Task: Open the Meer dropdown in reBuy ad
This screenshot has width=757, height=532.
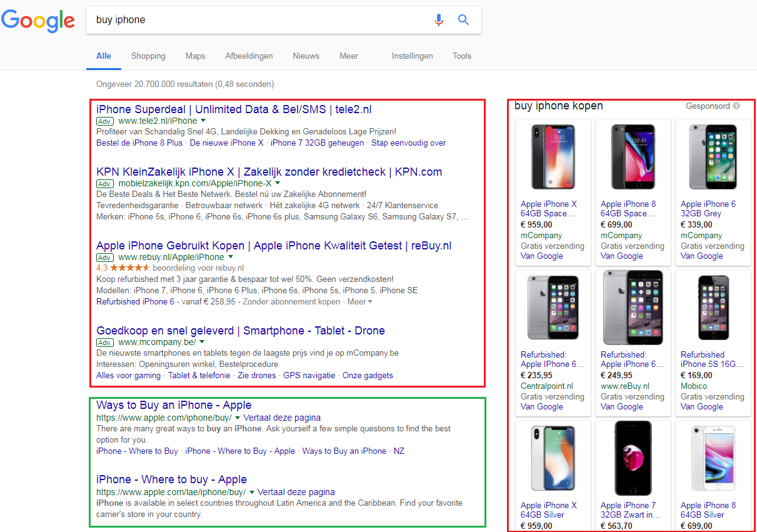Action: [360, 302]
